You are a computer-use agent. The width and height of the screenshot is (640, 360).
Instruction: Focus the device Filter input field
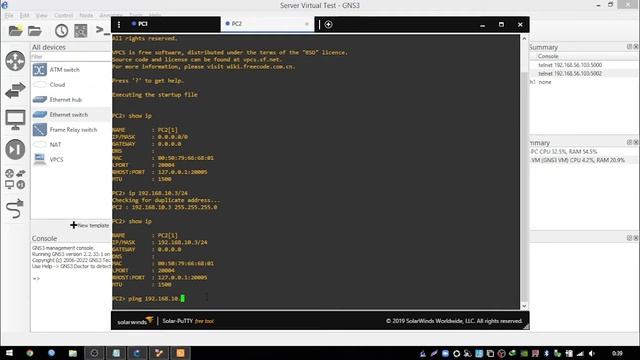[71, 57]
